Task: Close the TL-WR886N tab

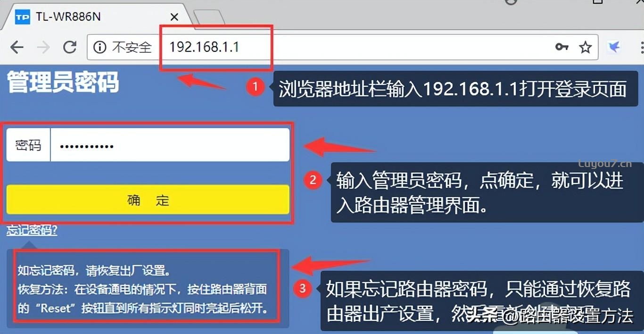Action: click(x=174, y=17)
